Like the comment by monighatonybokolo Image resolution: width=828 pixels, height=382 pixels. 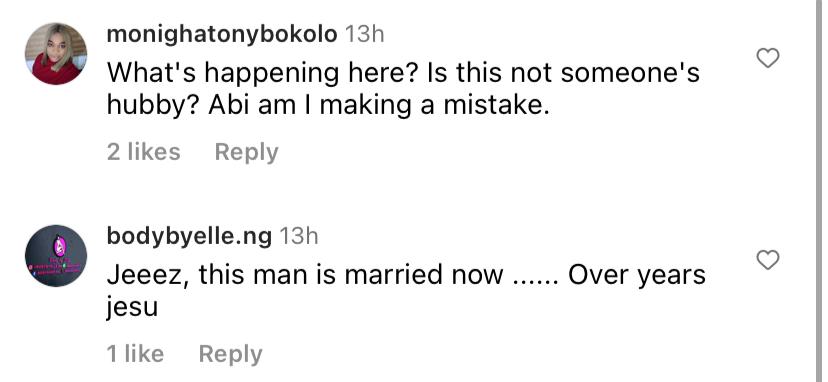[x=767, y=58]
